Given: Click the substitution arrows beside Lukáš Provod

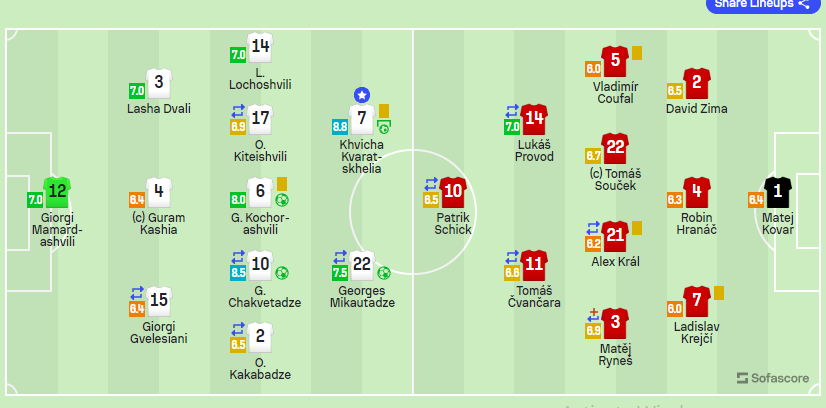Looking at the screenshot, I should [513, 111].
